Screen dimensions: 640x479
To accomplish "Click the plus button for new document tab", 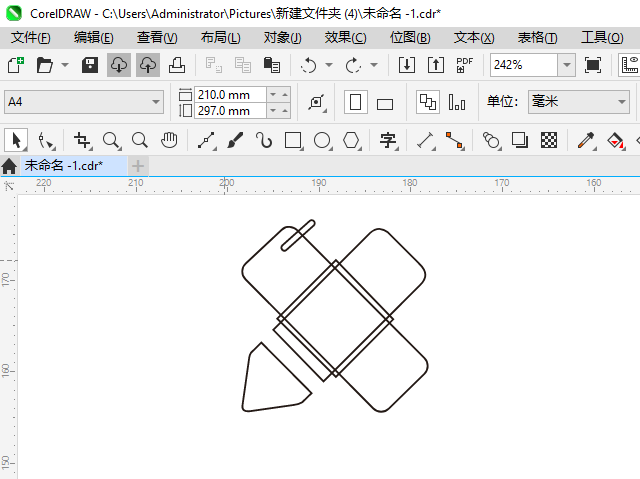I will (138, 166).
